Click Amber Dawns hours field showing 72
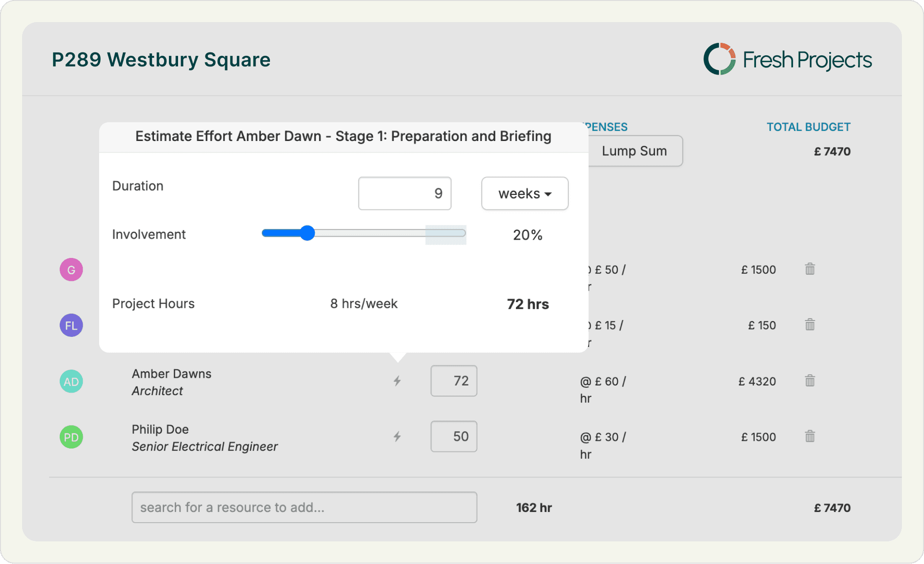The height and width of the screenshot is (564, 924). click(x=453, y=381)
